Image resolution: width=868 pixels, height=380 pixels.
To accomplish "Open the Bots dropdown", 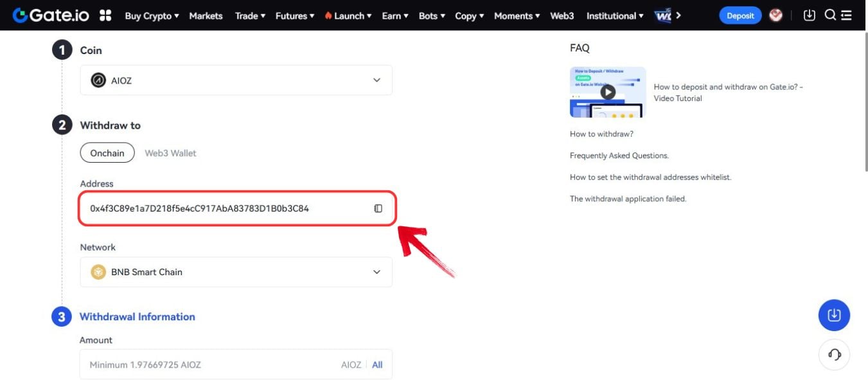I will [432, 15].
